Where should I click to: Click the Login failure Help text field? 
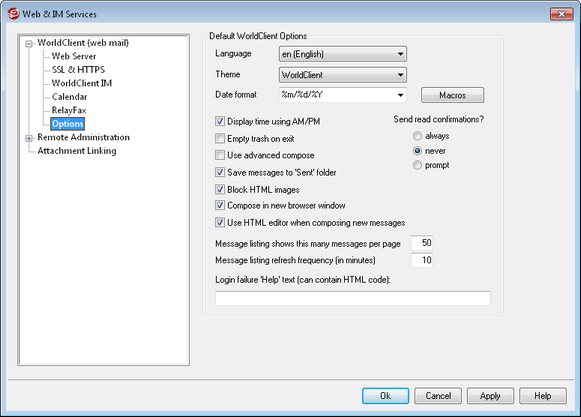point(353,298)
